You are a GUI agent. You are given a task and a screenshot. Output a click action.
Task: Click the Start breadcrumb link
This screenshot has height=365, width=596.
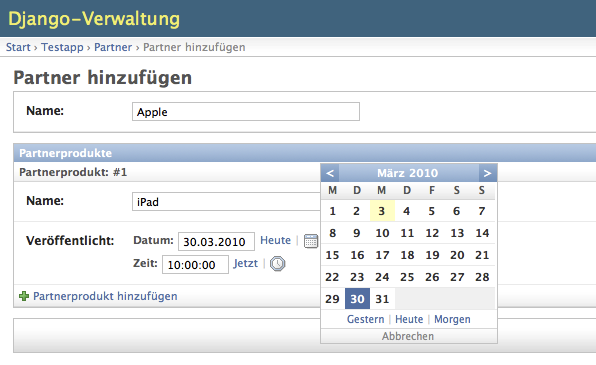[18, 47]
